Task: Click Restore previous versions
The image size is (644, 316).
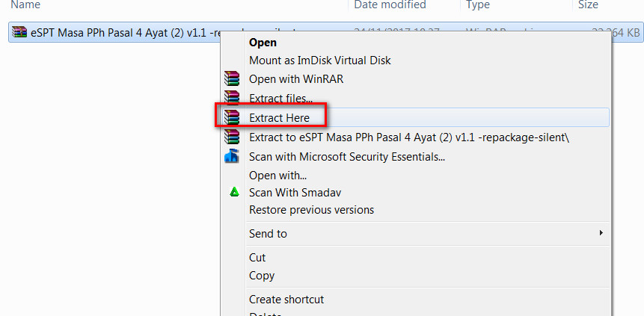Action: (311, 210)
